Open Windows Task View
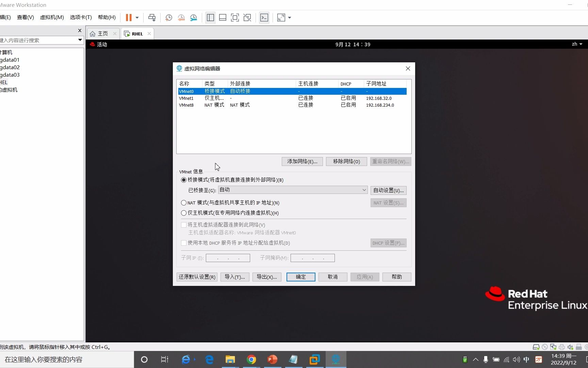Screen dimensions: 588x368 pyautogui.click(x=165, y=359)
